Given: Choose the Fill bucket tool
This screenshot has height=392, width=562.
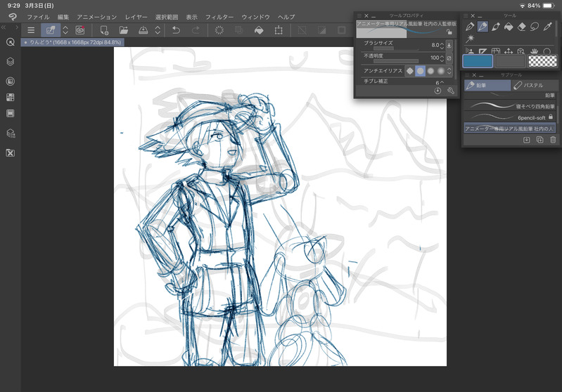Looking at the screenshot, I should pyautogui.click(x=509, y=27).
